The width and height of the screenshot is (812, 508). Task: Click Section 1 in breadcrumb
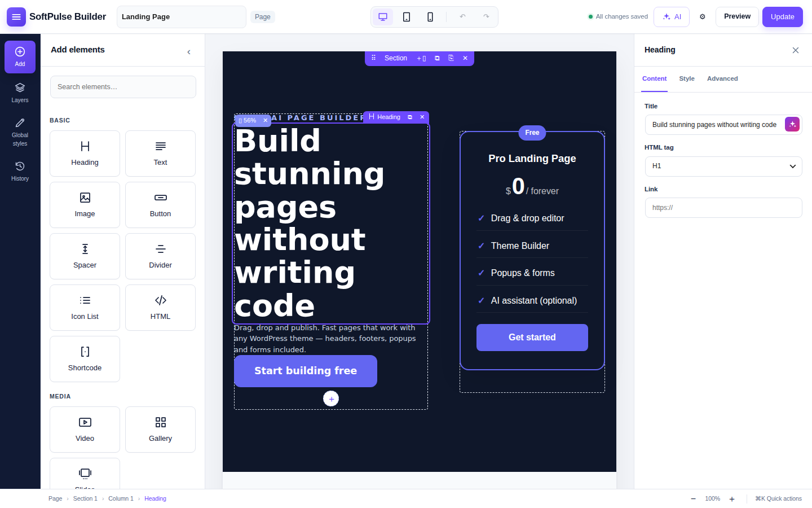coord(85,498)
